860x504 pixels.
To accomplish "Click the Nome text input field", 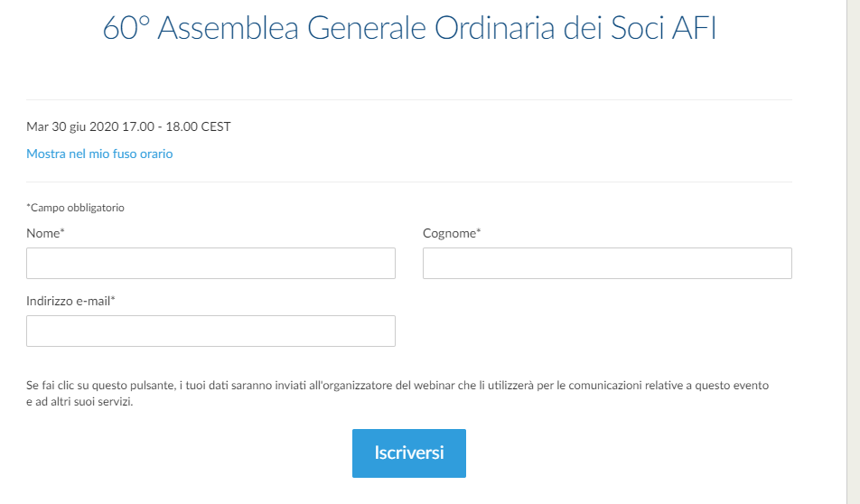I will coord(210,263).
